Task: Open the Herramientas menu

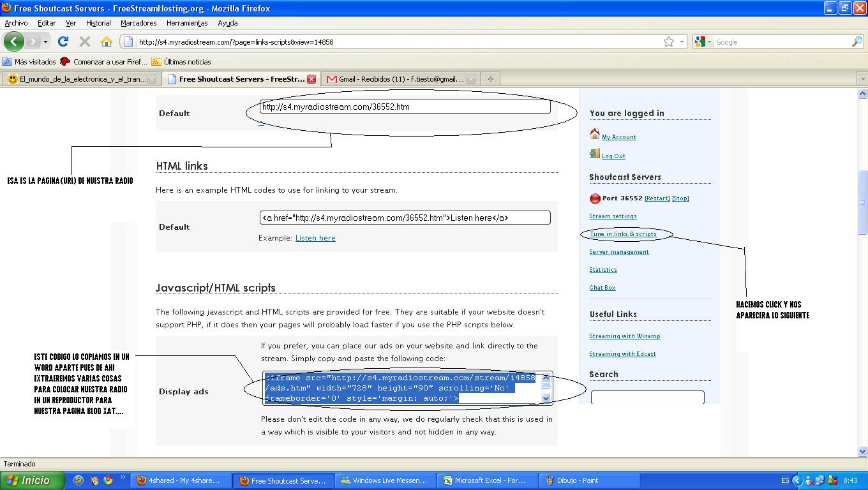Action: [x=187, y=23]
